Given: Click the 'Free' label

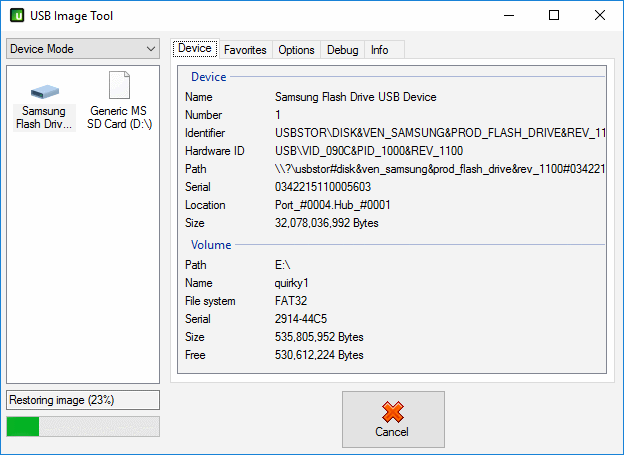Looking at the screenshot, I should pos(195,355).
